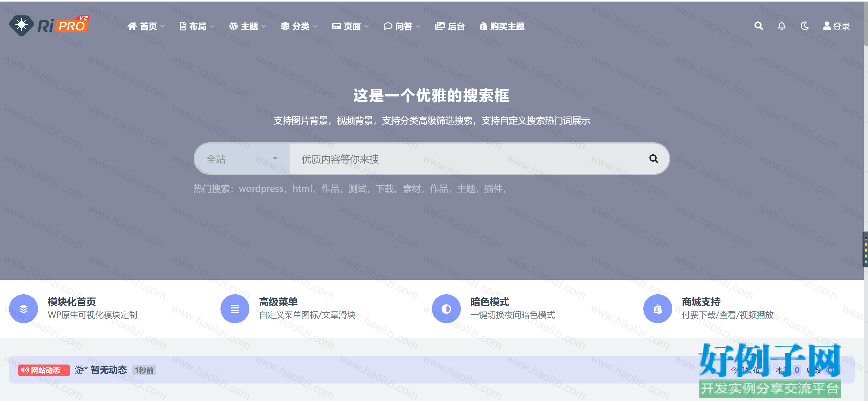Expand the chevron next to 布局
The image size is (868, 401).
tap(212, 26)
